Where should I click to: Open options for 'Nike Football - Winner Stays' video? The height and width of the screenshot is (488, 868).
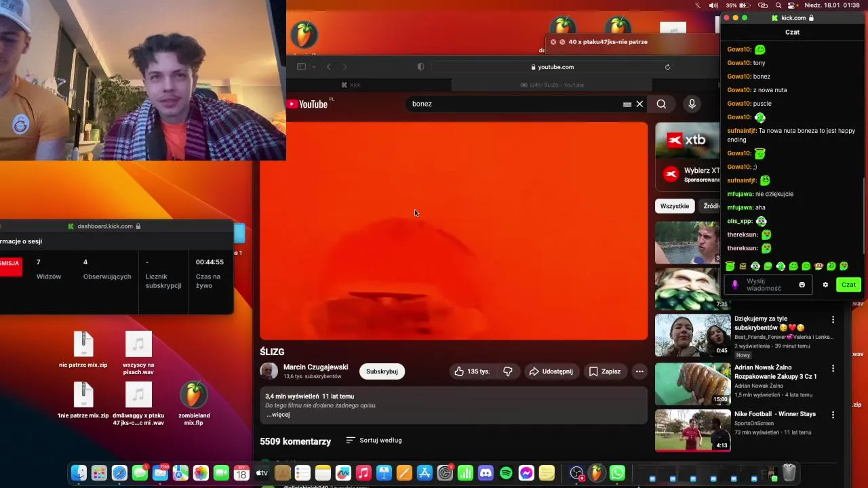point(833,415)
